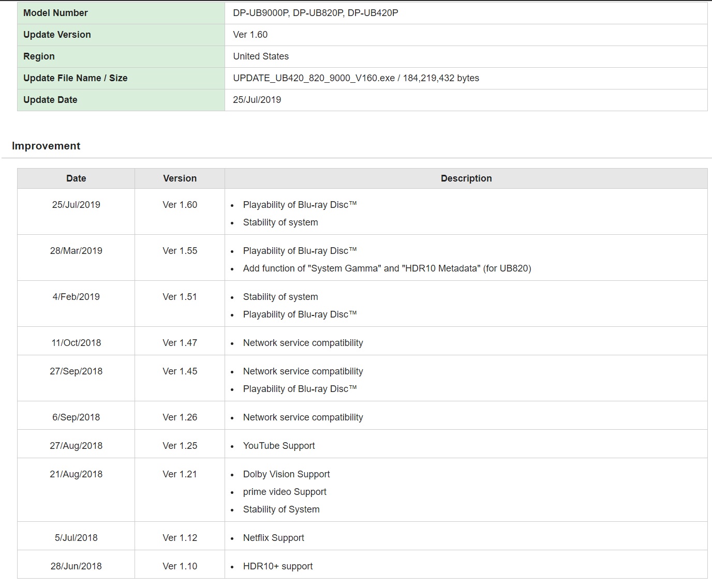Screen dimensions: 712x588
Task: Click the Netflix Support entry
Action: (x=273, y=538)
